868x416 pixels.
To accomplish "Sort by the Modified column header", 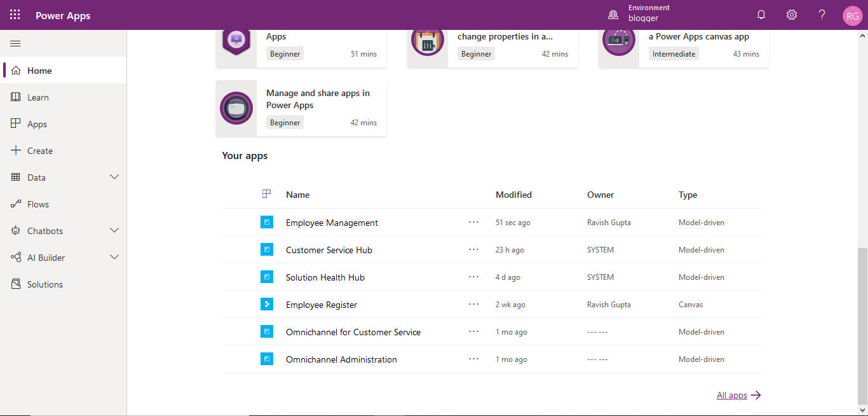I will [513, 195].
